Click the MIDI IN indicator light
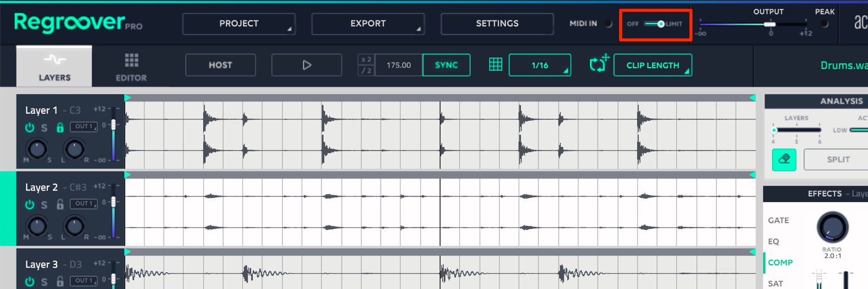868x289 pixels. click(x=608, y=24)
